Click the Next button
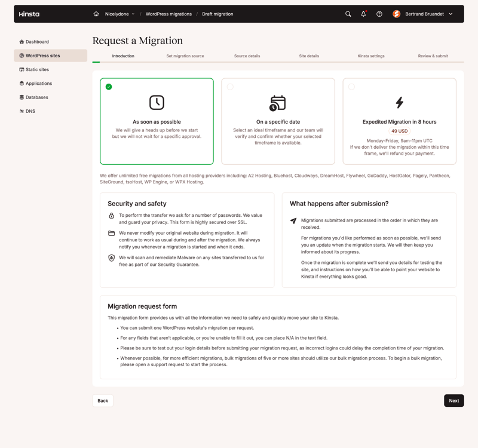This screenshot has width=478, height=448. click(x=454, y=400)
